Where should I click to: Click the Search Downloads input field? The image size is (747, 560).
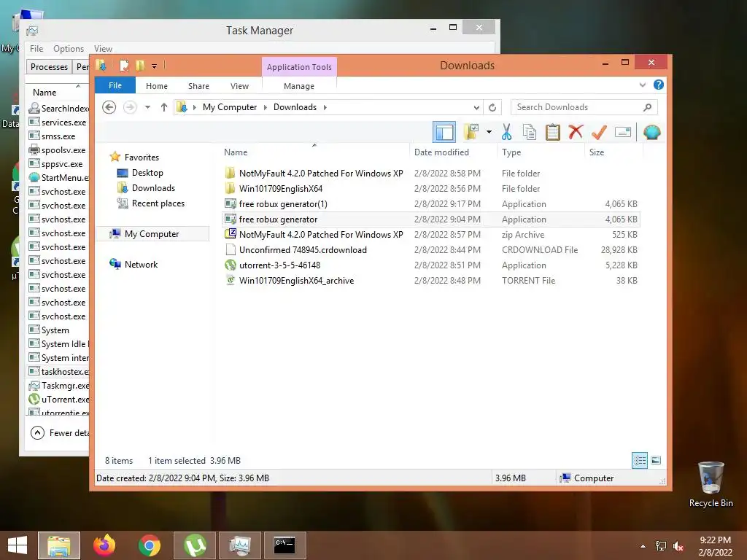pyautogui.click(x=584, y=107)
